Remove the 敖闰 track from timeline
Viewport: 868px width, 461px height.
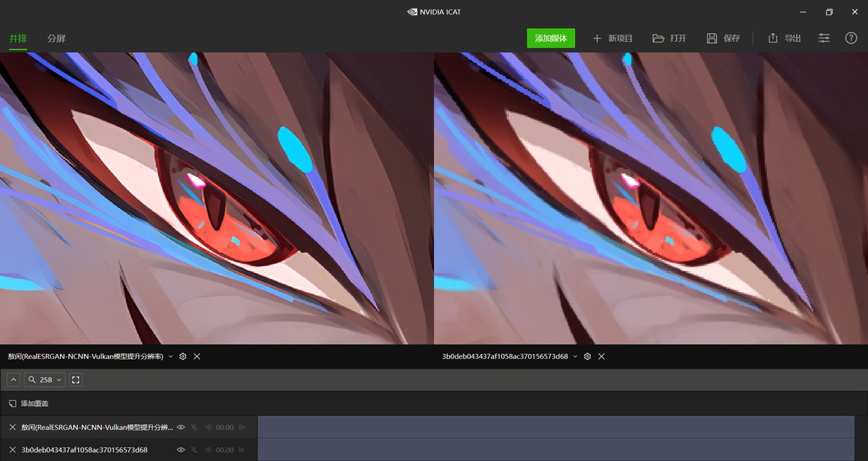point(12,427)
